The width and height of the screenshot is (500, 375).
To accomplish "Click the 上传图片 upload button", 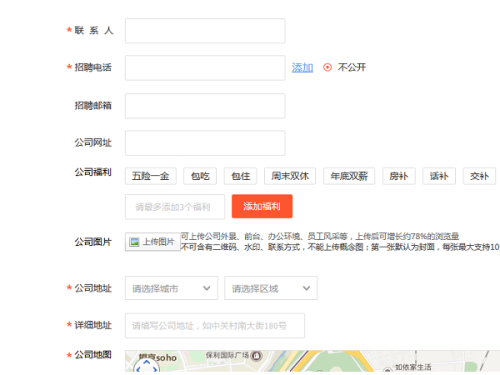I will tap(153, 242).
